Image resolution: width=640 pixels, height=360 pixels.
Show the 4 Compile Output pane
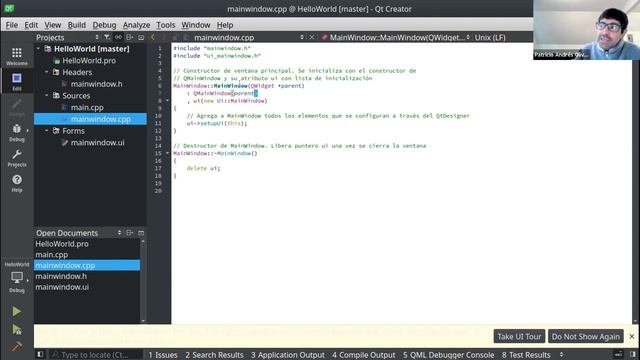363,355
